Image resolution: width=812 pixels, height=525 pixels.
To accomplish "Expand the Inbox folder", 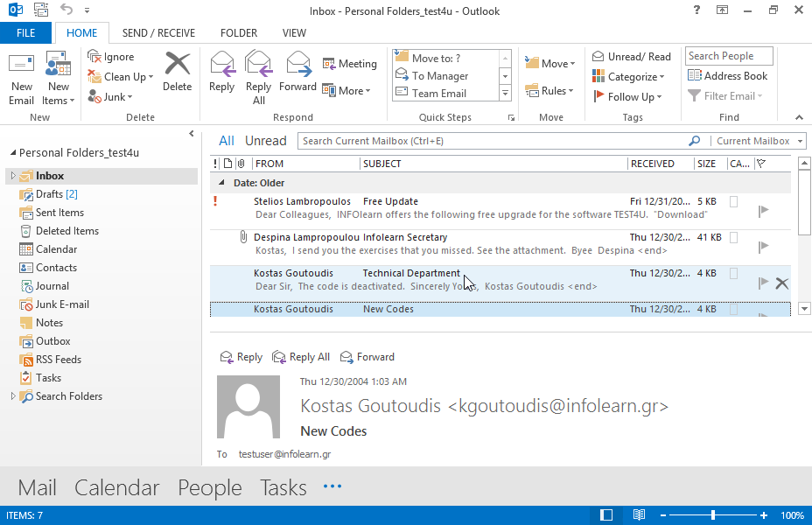I will (13, 176).
